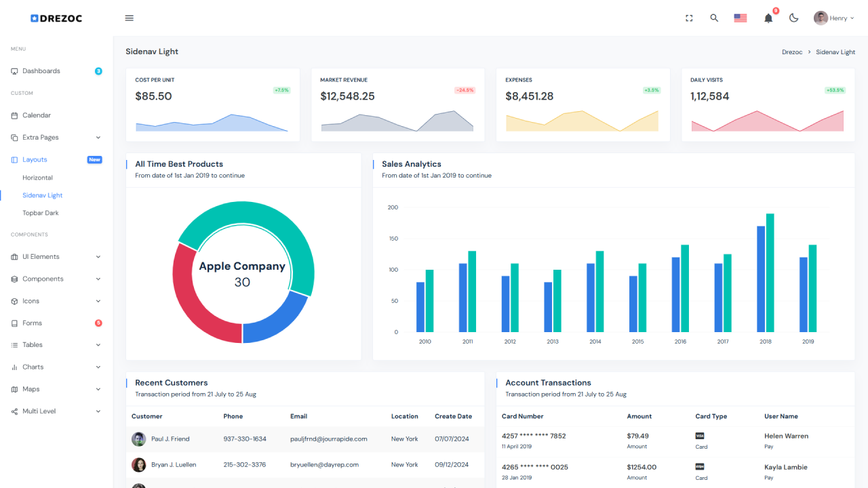This screenshot has height=488, width=868.
Task: Open the Dashboards menu item
Action: pyautogui.click(x=41, y=71)
